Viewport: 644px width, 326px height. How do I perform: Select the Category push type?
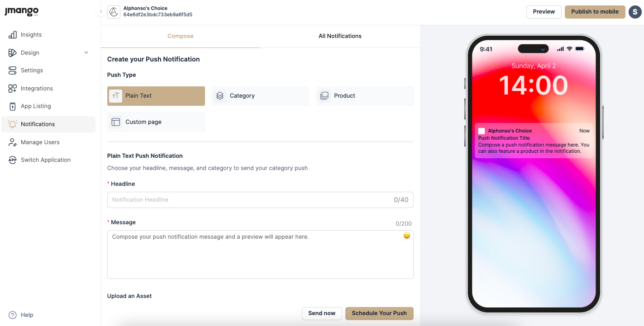point(260,96)
